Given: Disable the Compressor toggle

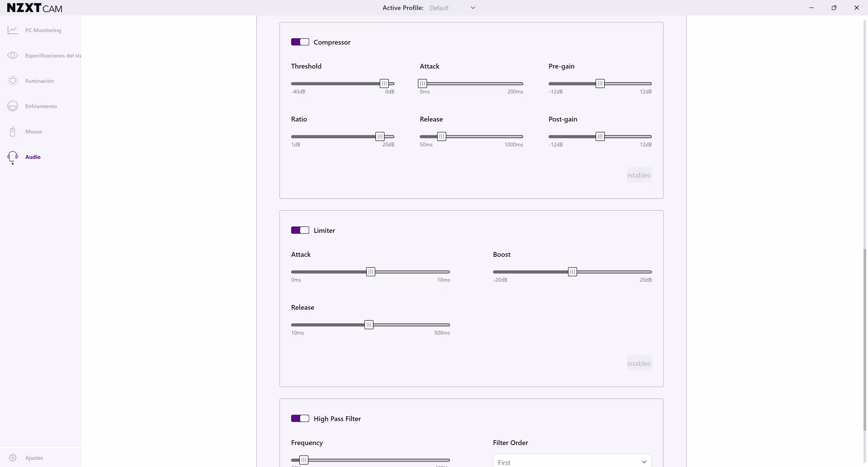Looking at the screenshot, I should click(300, 42).
